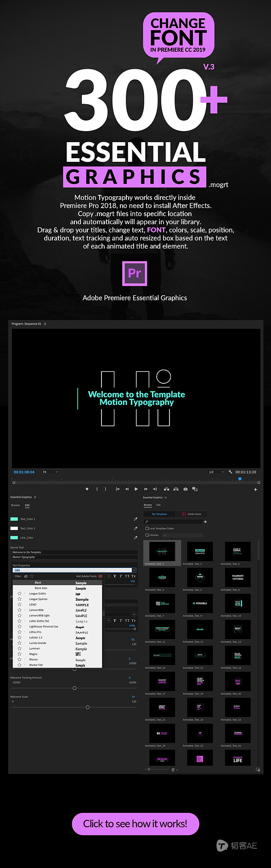
Task: Click the Play button in the Program monitor
Action: pos(136,489)
